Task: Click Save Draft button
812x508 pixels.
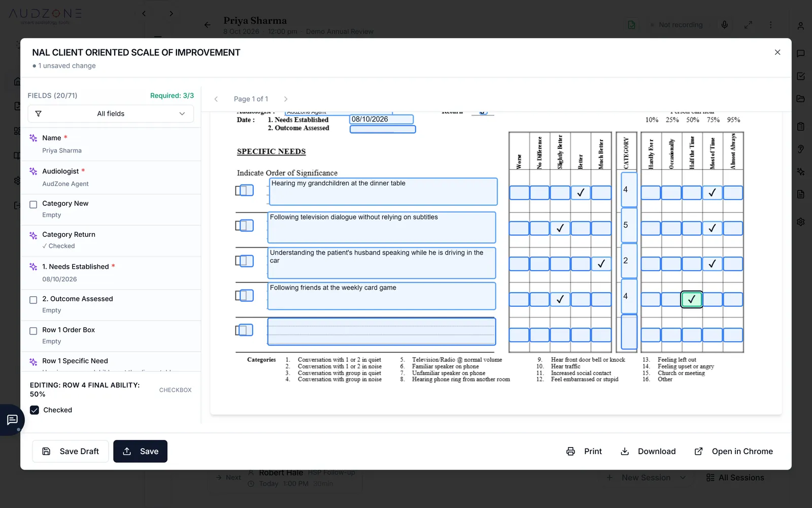Action: [71, 451]
